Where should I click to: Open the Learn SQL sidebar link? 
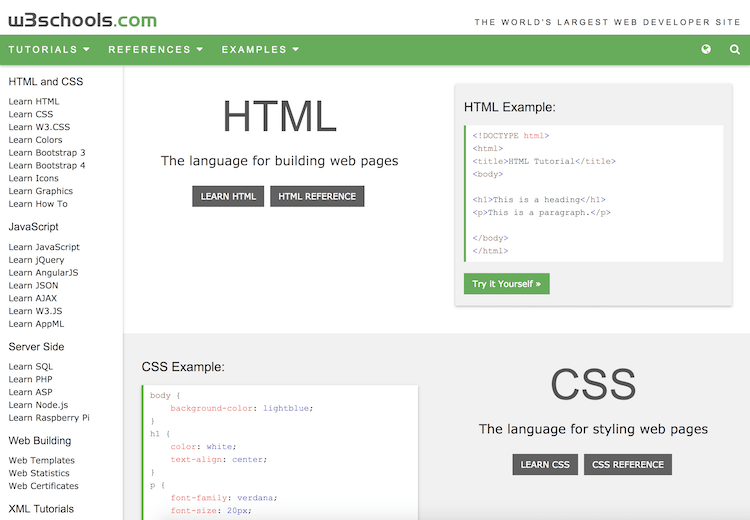[31, 367]
